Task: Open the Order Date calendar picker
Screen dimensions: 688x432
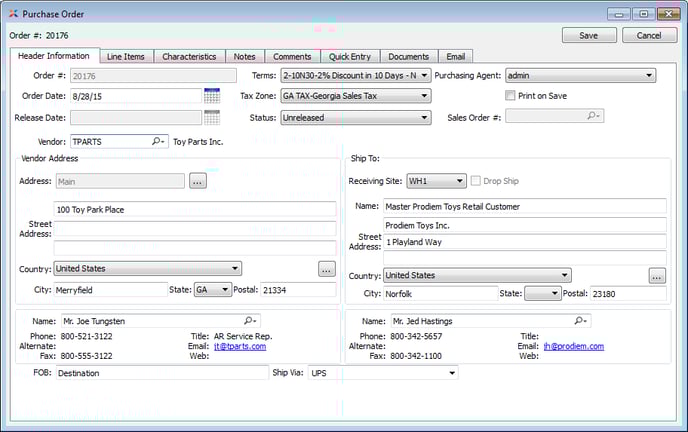Action: click(x=212, y=96)
